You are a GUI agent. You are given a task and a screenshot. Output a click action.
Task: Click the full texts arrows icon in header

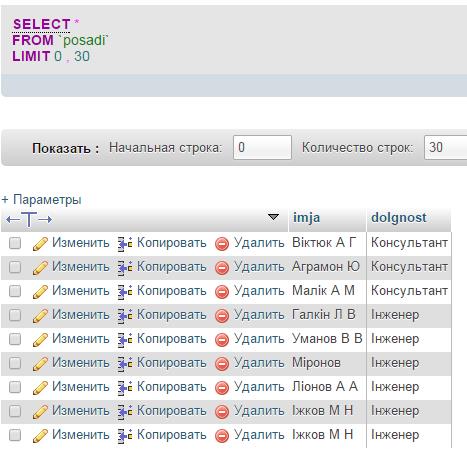[29, 219]
